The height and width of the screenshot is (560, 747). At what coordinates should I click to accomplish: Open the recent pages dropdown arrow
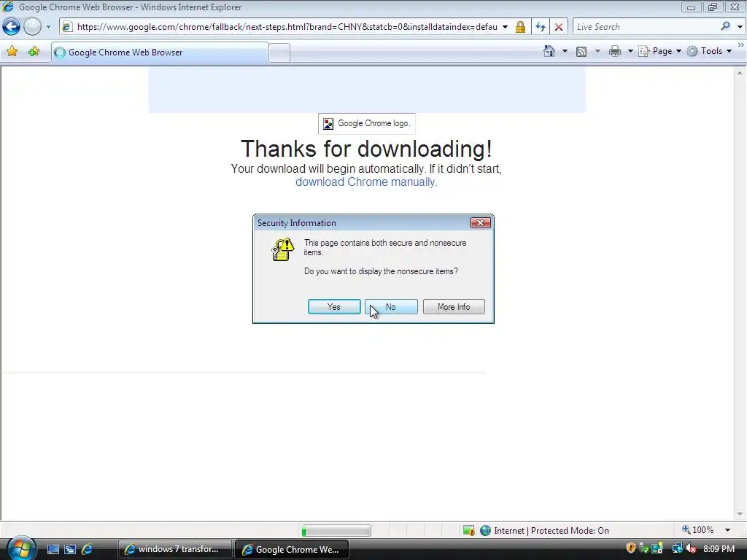[48, 27]
